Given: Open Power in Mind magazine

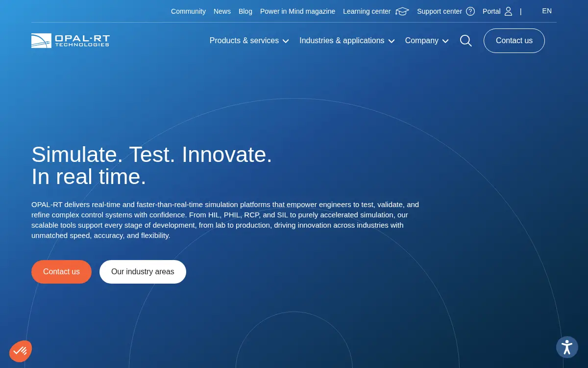Looking at the screenshot, I should pyautogui.click(x=298, y=11).
